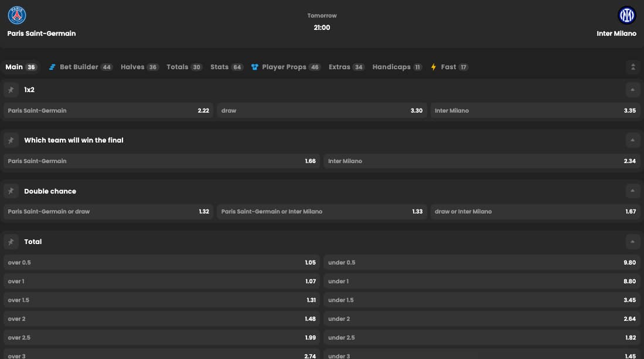Click the Paris Saint-Germain club crest
This screenshot has width=644, height=359.
(17, 15)
